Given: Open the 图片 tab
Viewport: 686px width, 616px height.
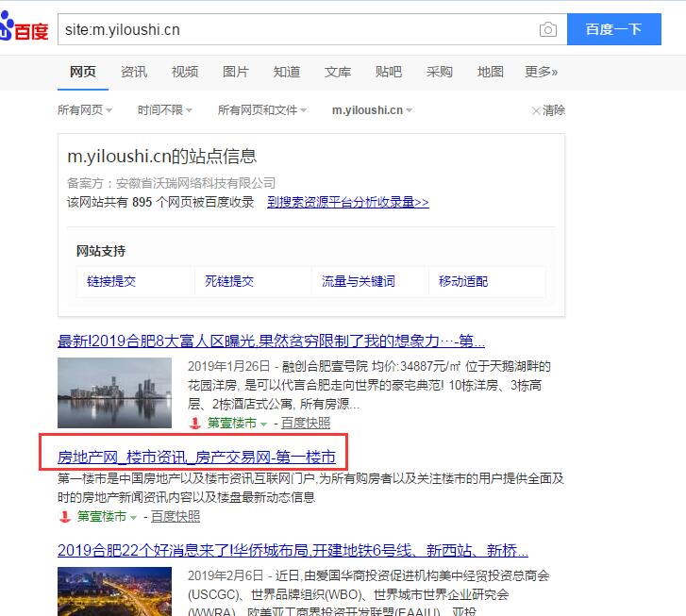Looking at the screenshot, I should tap(236, 72).
